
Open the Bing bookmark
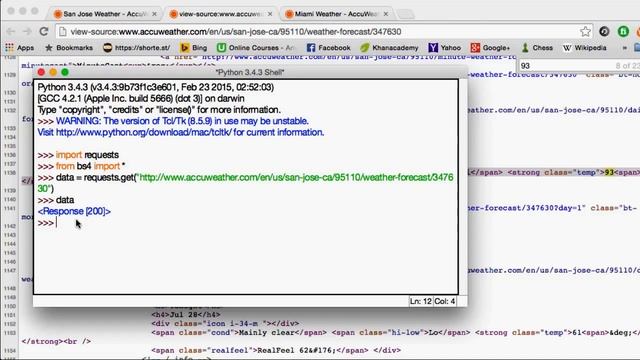[x=194, y=48]
